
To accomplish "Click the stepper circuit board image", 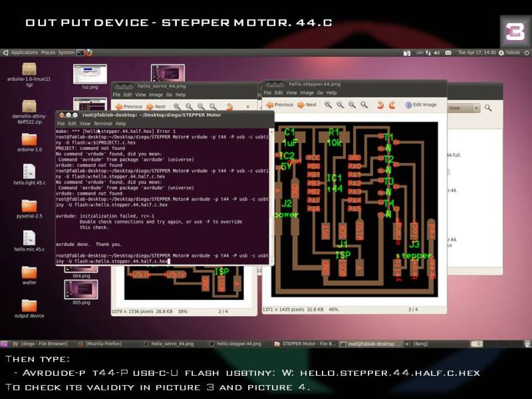I will (x=354, y=209).
